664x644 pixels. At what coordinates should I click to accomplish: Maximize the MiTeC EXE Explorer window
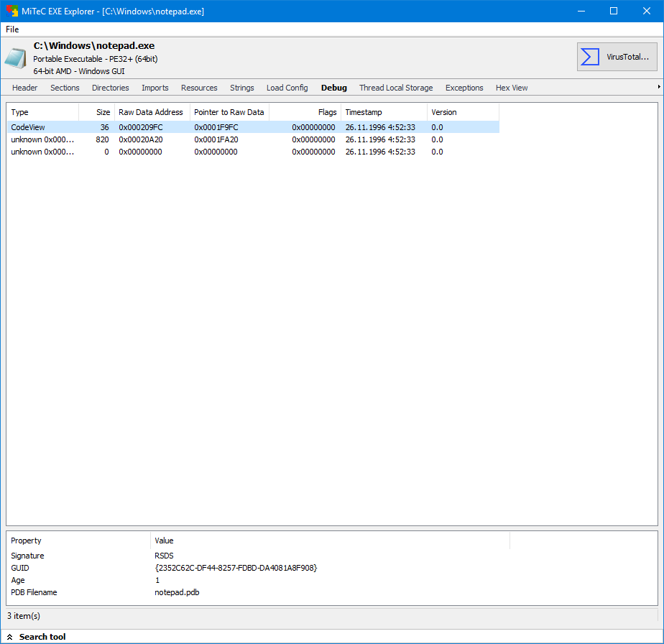coord(614,11)
